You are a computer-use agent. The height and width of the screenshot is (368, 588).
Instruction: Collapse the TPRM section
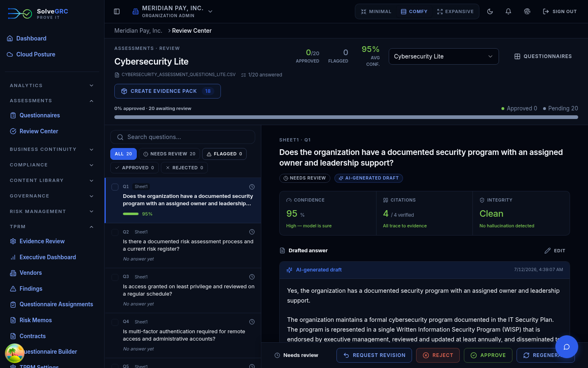click(x=52, y=227)
